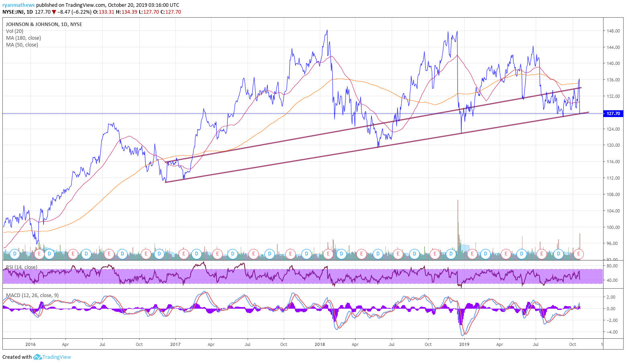626x364 pixels.
Task: Click the July 2017 earnings E marker
Action: 254,254
